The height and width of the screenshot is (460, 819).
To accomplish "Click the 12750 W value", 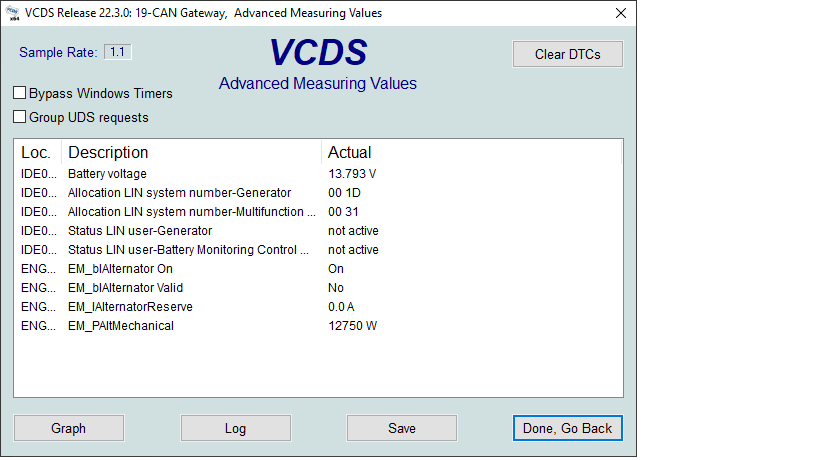I will tap(353, 326).
